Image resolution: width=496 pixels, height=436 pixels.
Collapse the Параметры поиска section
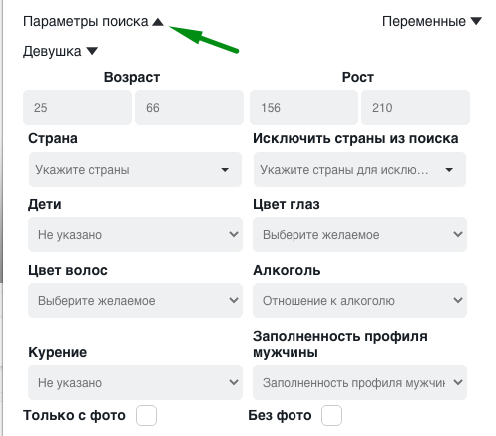tap(93, 22)
